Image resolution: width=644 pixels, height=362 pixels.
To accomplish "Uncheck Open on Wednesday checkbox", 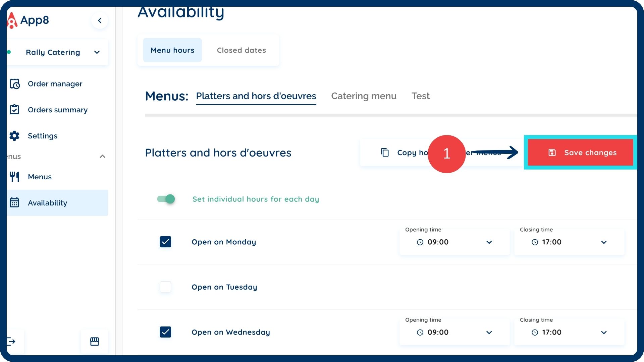I will pyautogui.click(x=165, y=332).
